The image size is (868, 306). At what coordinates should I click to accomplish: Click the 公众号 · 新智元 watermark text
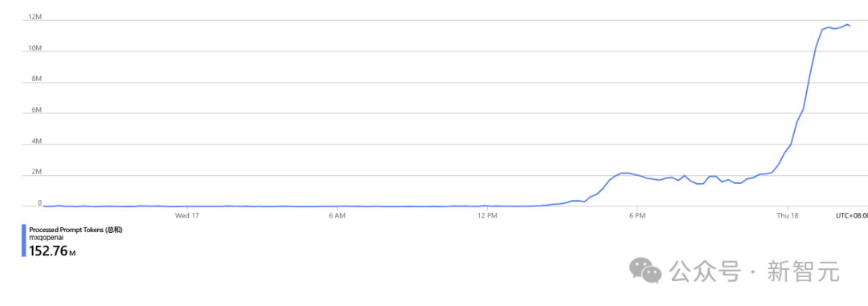(x=755, y=271)
